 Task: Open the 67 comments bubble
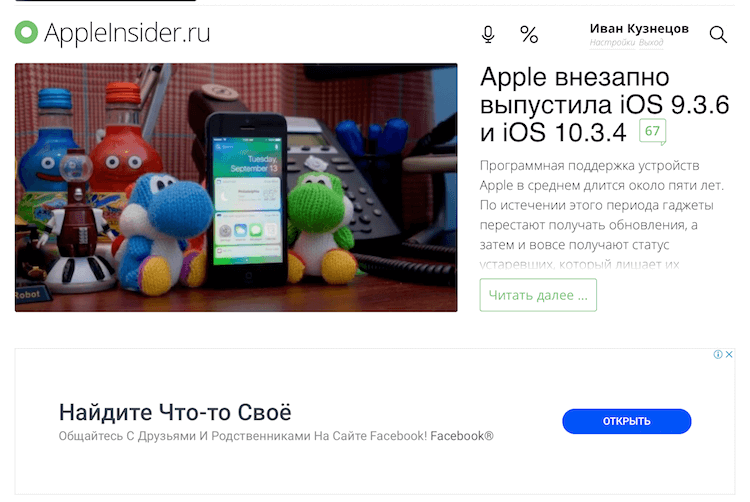pos(652,131)
